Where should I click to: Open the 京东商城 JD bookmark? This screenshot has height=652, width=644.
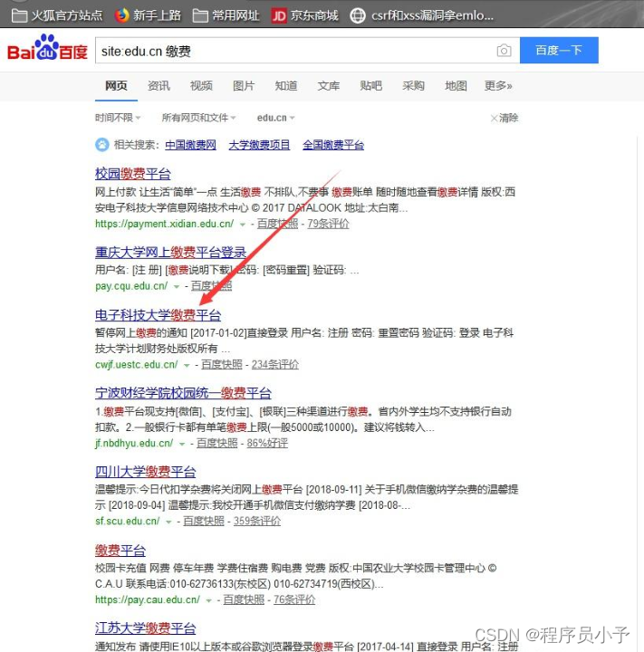[304, 15]
